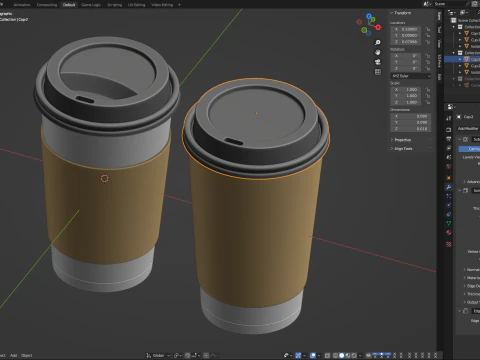Click the Scene Collection icon in outliner
Image resolution: width=480 pixels, height=360 pixels.
[x=454, y=20]
